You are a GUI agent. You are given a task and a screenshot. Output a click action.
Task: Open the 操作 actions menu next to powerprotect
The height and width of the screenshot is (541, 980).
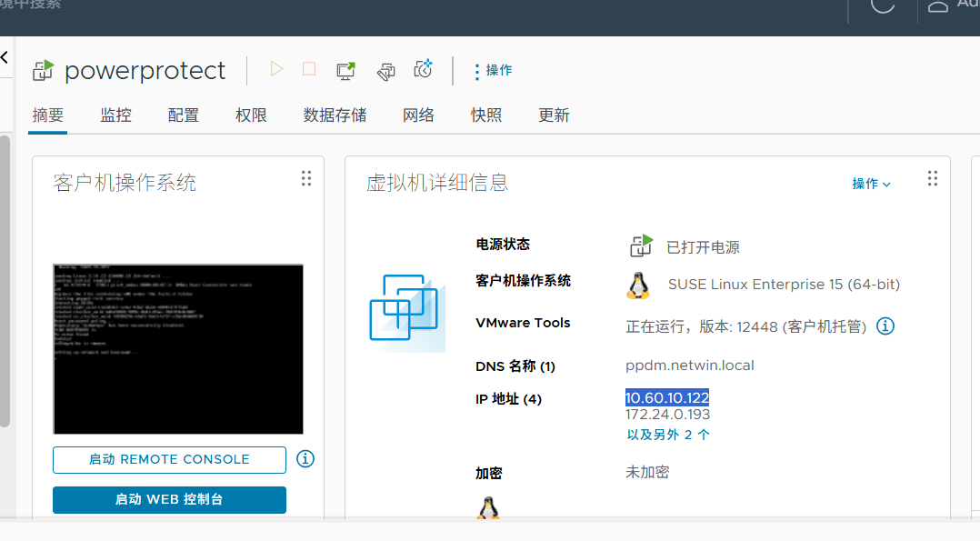[x=494, y=71]
